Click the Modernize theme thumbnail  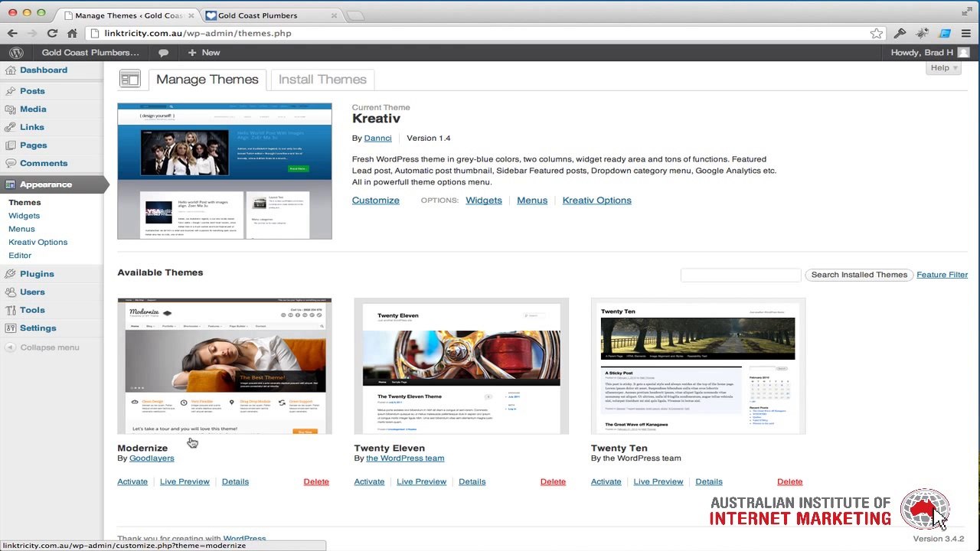pos(224,367)
